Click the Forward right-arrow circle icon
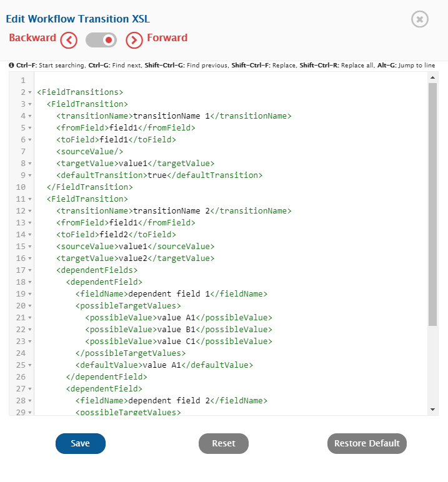 pos(134,40)
